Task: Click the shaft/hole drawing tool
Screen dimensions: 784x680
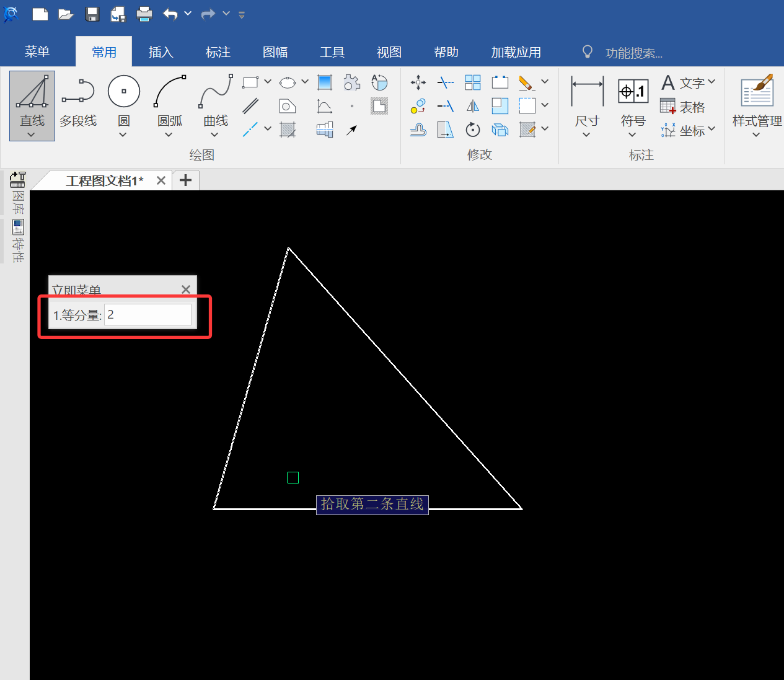Action: pos(325,130)
